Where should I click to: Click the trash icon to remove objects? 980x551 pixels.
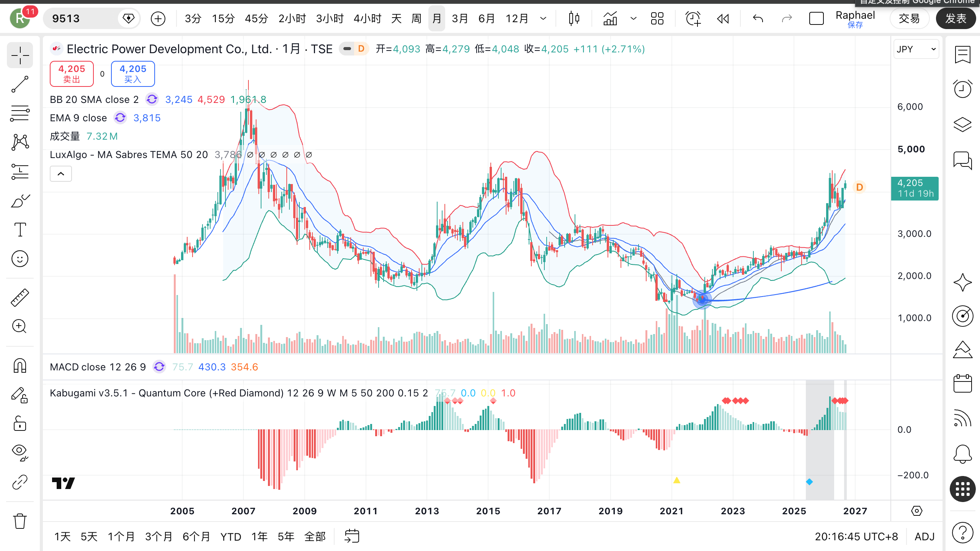(20, 521)
